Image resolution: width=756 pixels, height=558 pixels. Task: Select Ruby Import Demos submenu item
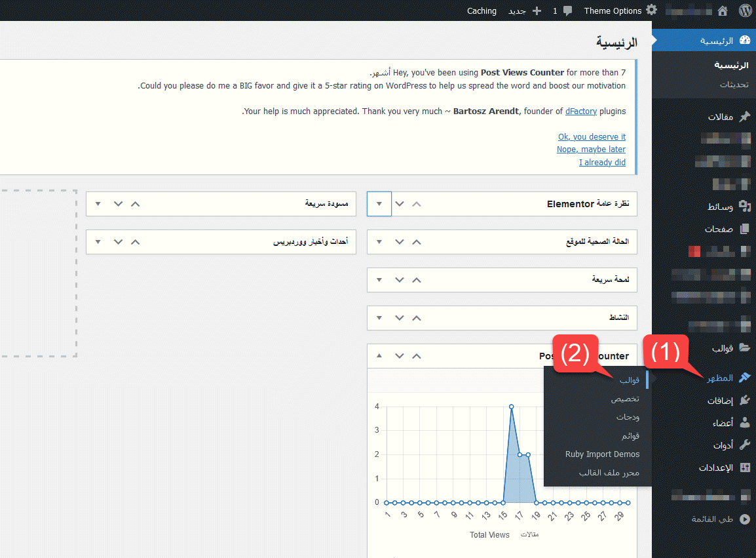[x=602, y=454]
